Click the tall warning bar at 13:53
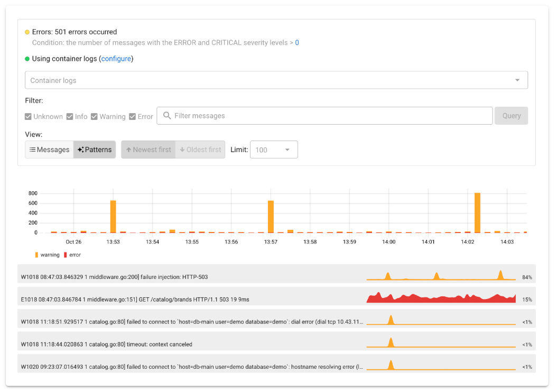This screenshot has height=392, width=557. point(113,217)
